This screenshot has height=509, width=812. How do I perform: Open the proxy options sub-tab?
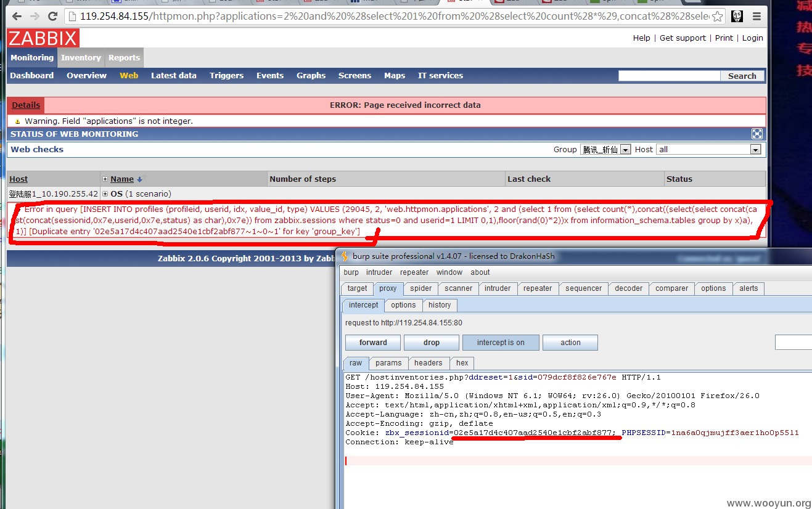click(x=403, y=305)
